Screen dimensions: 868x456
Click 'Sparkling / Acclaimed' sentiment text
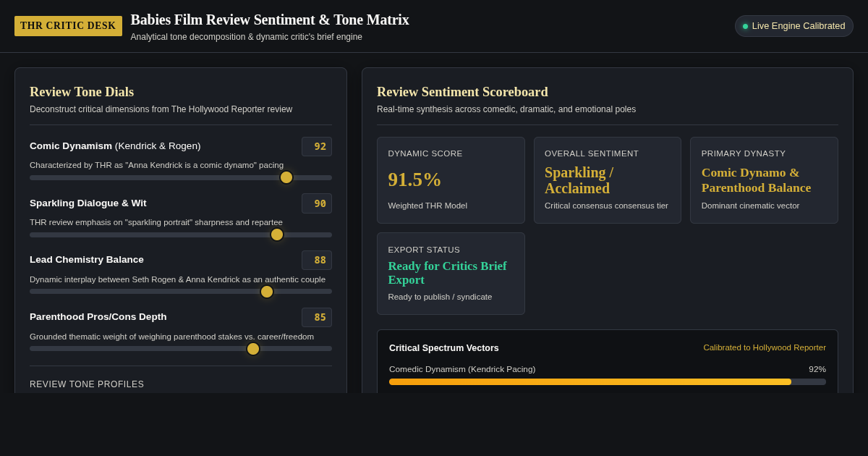pos(579,180)
